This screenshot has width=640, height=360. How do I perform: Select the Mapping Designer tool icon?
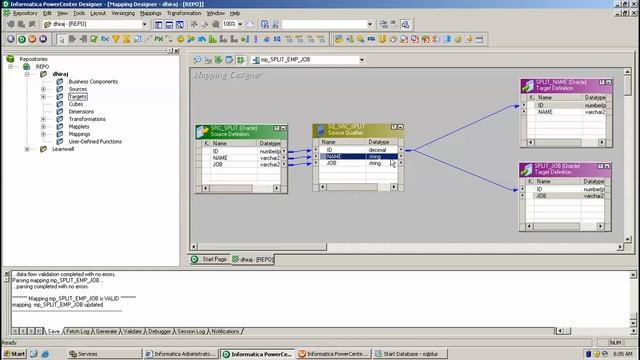240,60
